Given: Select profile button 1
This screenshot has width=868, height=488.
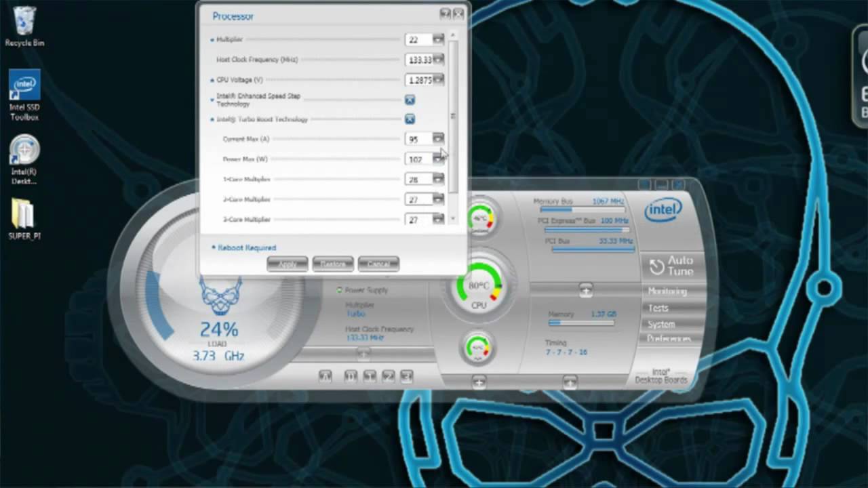Looking at the screenshot, I should click(370, 375).
